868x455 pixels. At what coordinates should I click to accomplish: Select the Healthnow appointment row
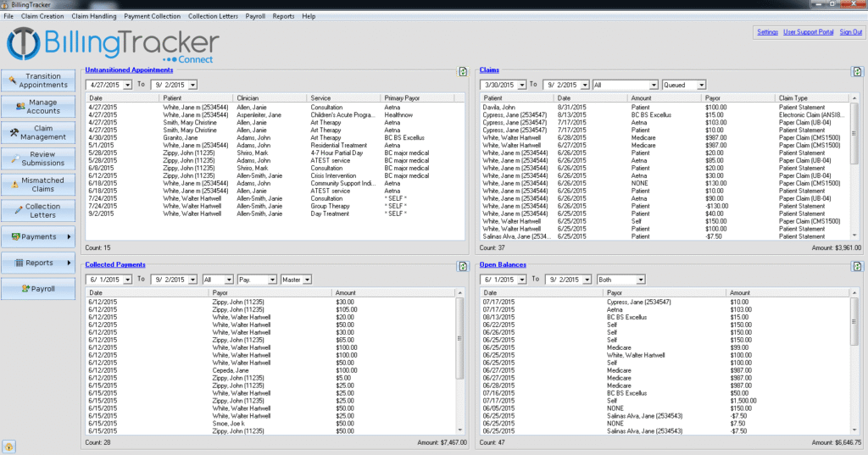[275, 115]
